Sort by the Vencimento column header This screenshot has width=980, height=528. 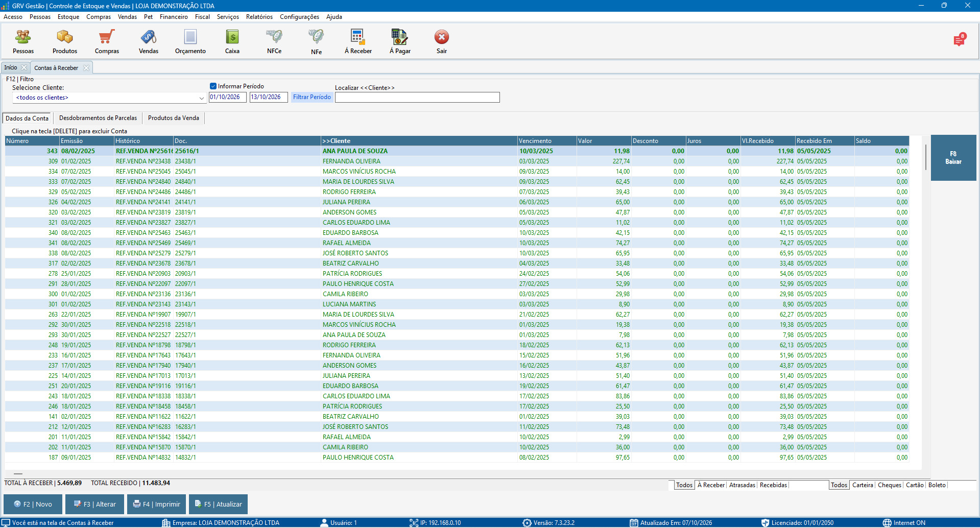pyautogui.click(x=547, y=141)
